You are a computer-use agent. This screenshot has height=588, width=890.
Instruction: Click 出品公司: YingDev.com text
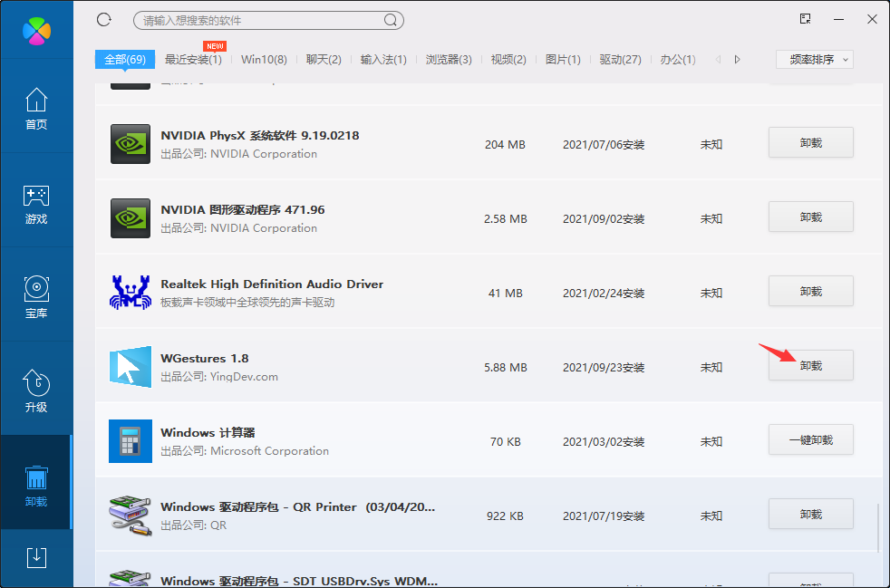tap(219, 377)
